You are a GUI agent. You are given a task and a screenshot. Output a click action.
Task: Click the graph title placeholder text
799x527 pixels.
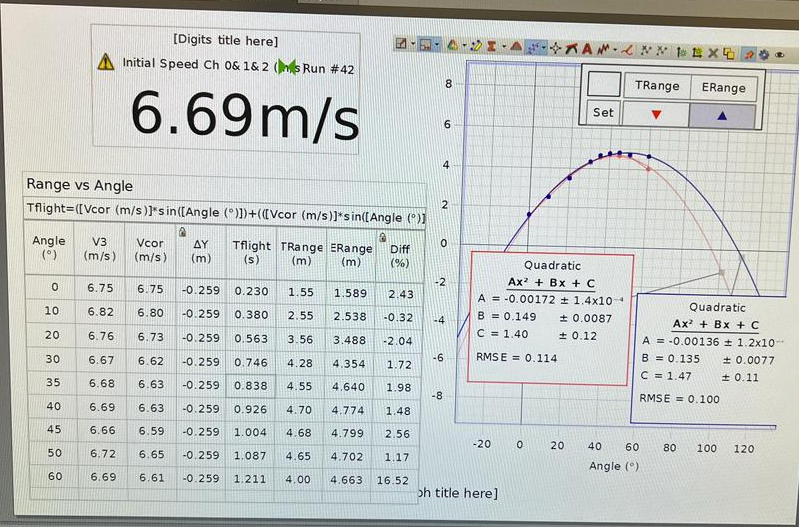click(x=457, y=493)
